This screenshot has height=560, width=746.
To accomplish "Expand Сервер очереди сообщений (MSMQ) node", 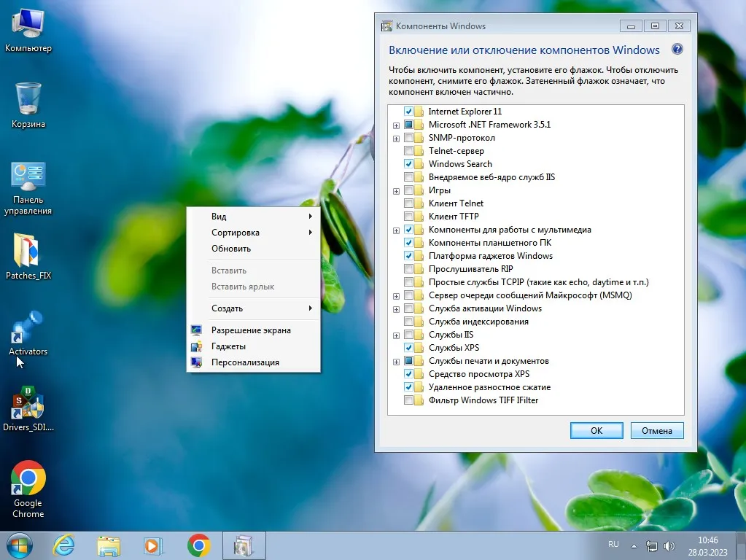I will 396,297.
